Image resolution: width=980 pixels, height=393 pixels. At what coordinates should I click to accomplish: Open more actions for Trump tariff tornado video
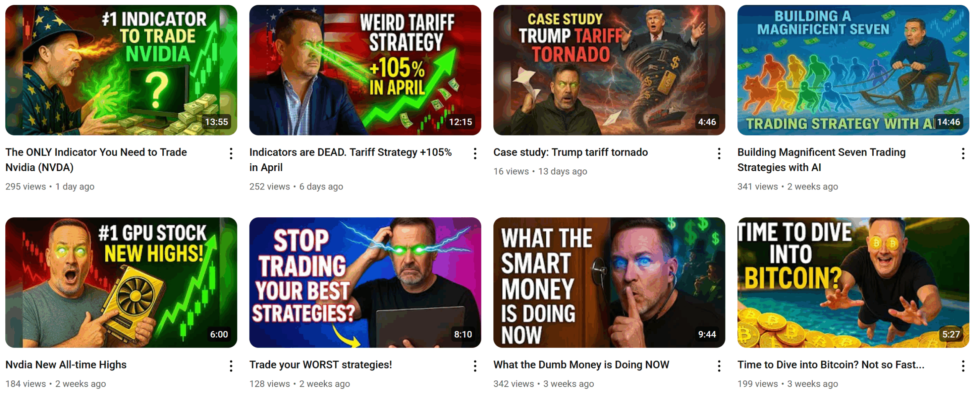pos(719,153)
